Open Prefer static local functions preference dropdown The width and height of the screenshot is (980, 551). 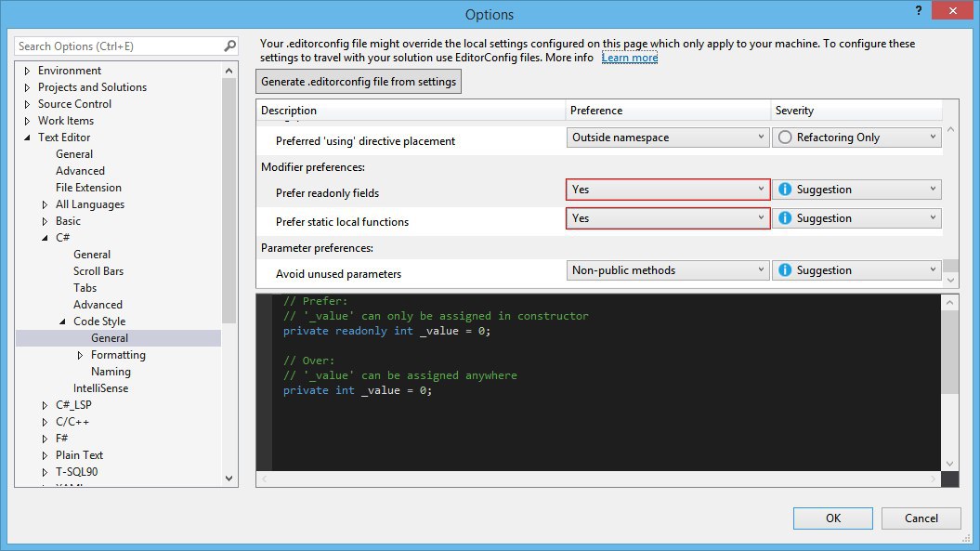coord(668,218)
